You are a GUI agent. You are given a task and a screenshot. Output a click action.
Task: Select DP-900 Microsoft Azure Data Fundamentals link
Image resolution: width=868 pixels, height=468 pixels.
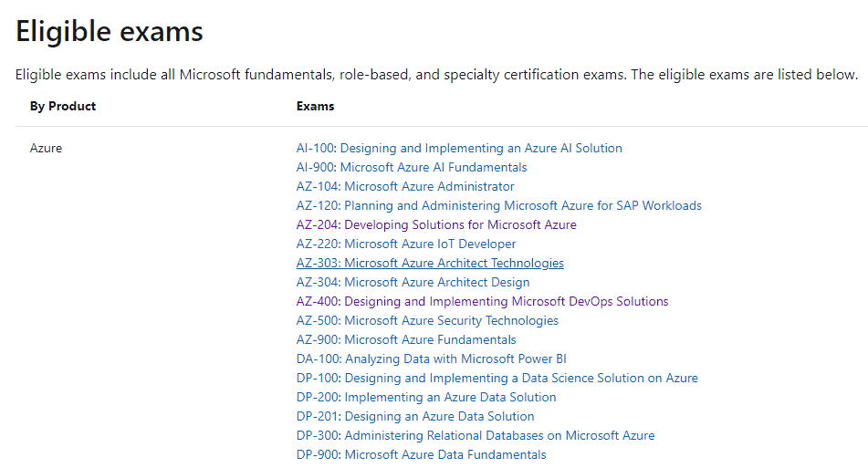pyautogui.click(x=422, y=454)
